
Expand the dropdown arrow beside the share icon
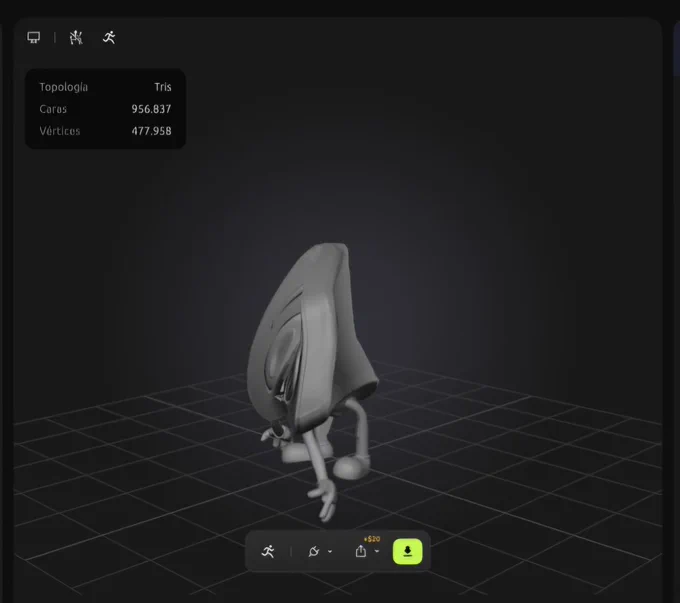[x=377, y=551]
